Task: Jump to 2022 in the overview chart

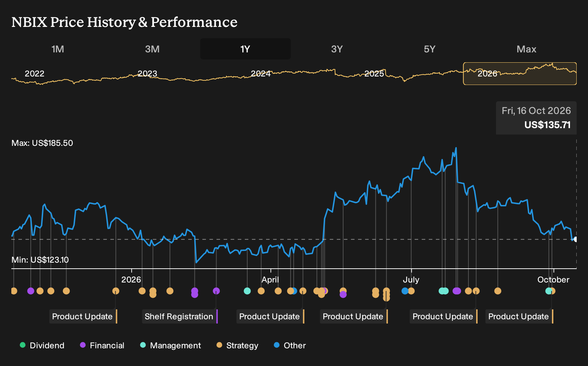Action: [x=34, y=74]
